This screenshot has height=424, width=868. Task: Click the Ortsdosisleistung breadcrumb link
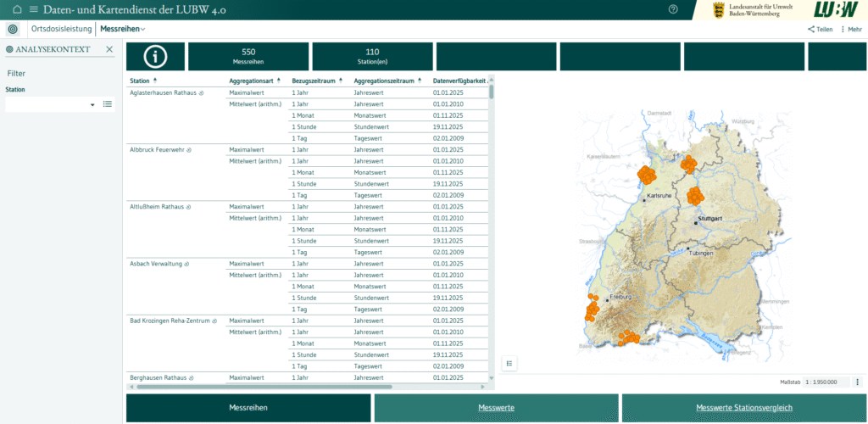(61, 29)
